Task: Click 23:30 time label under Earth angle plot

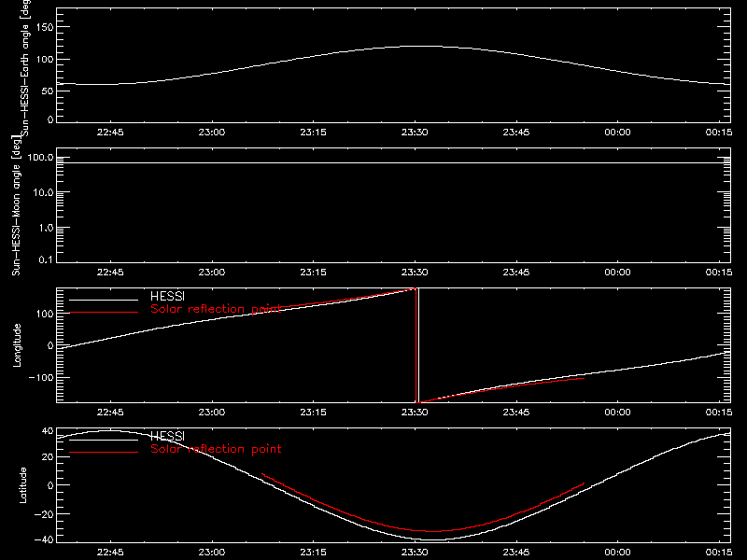Action: click(415, 133)
